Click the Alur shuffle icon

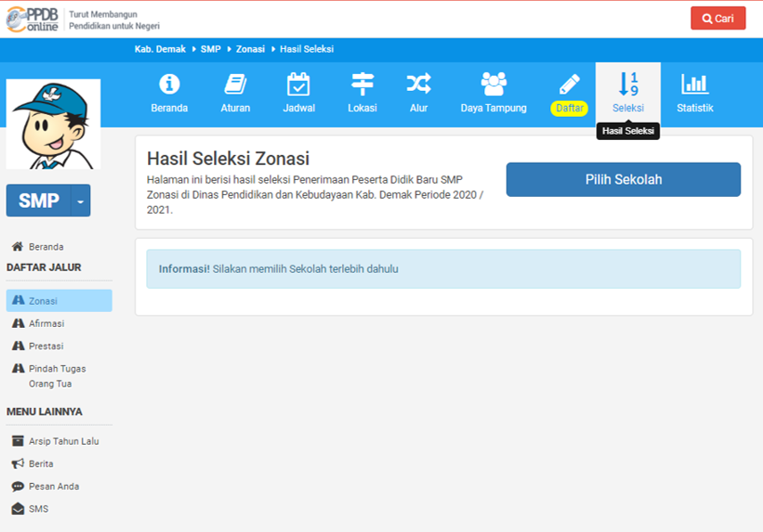[419, 85]
